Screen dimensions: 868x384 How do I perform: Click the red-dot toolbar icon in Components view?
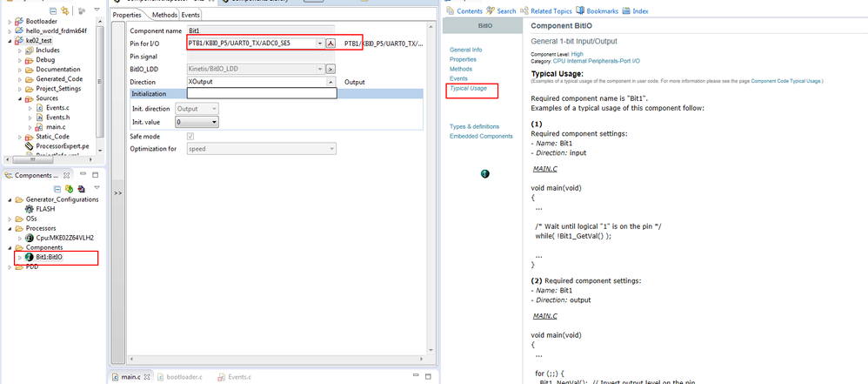point(81,188)
